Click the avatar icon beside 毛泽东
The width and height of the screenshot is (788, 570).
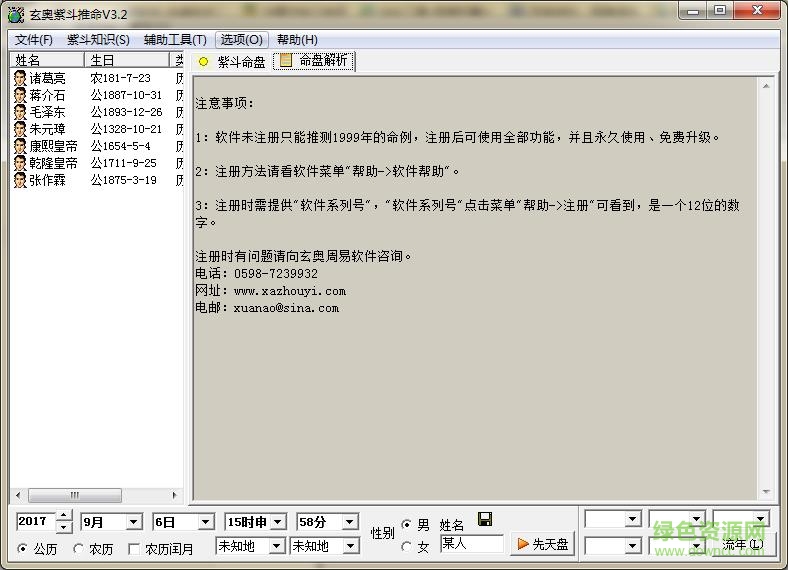pos(20,112)
